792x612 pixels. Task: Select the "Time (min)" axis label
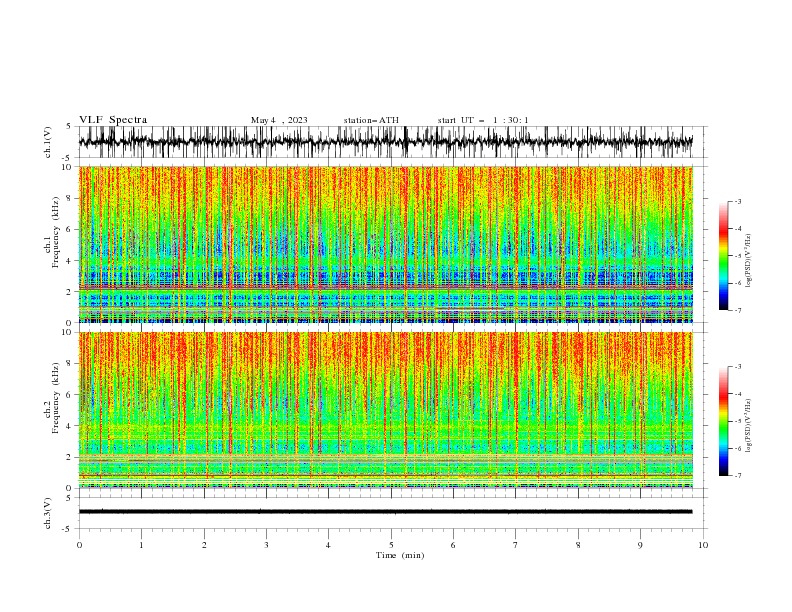coord(400,555)
